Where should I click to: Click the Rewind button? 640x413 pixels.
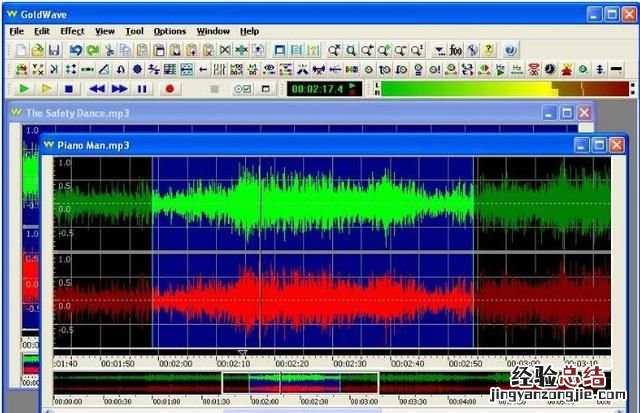(97, 89)
